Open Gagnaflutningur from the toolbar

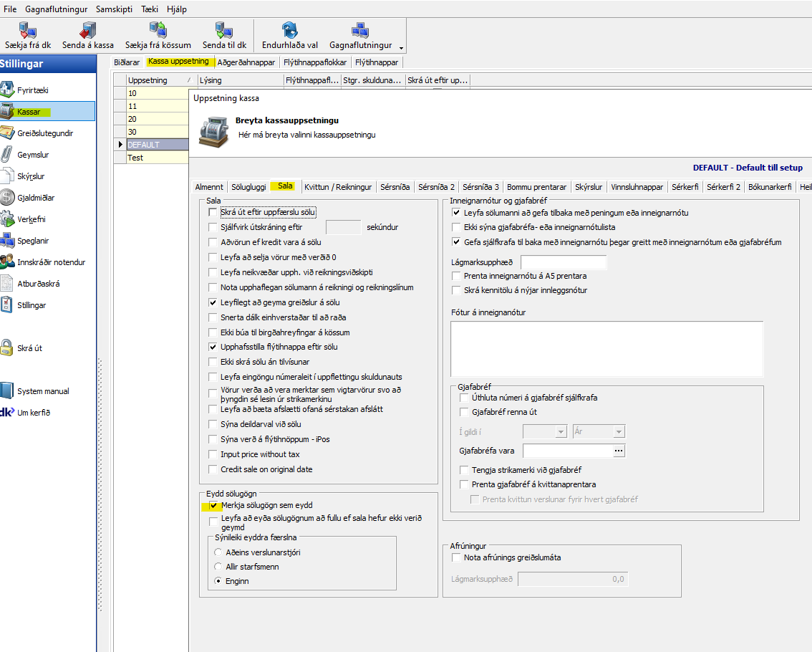[x=359, y=31]
